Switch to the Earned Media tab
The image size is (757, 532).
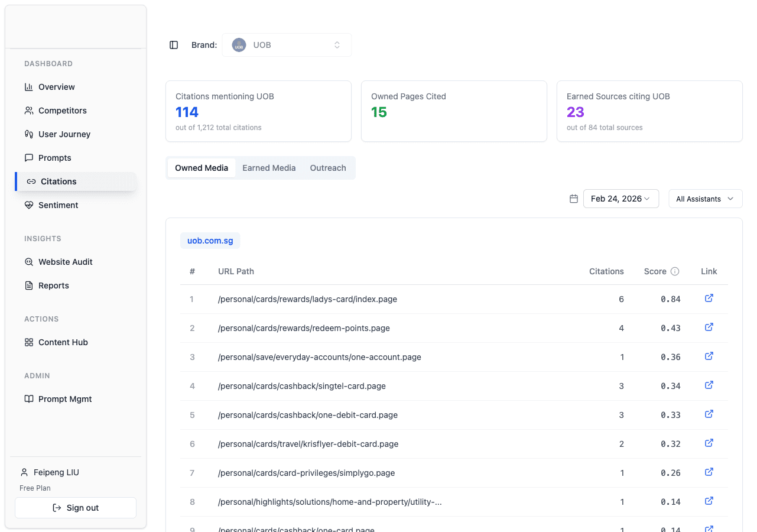[269, 168]
